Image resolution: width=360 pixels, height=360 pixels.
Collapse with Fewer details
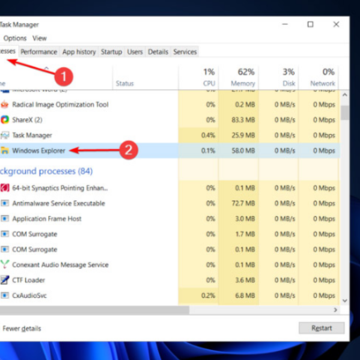(x=22, y=329)
